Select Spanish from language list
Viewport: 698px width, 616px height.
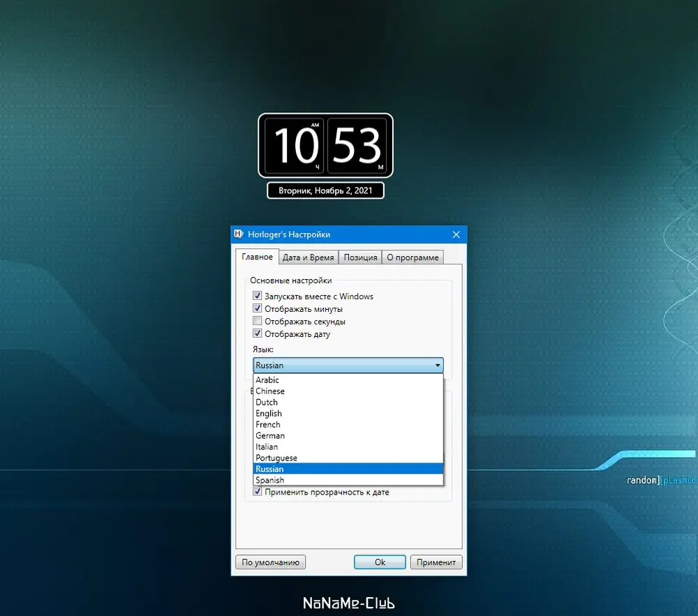pos(348,480)
